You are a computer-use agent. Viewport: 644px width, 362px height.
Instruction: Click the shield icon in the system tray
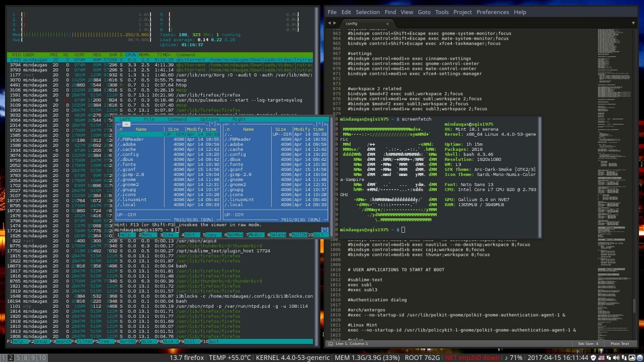tap(594, 358)
